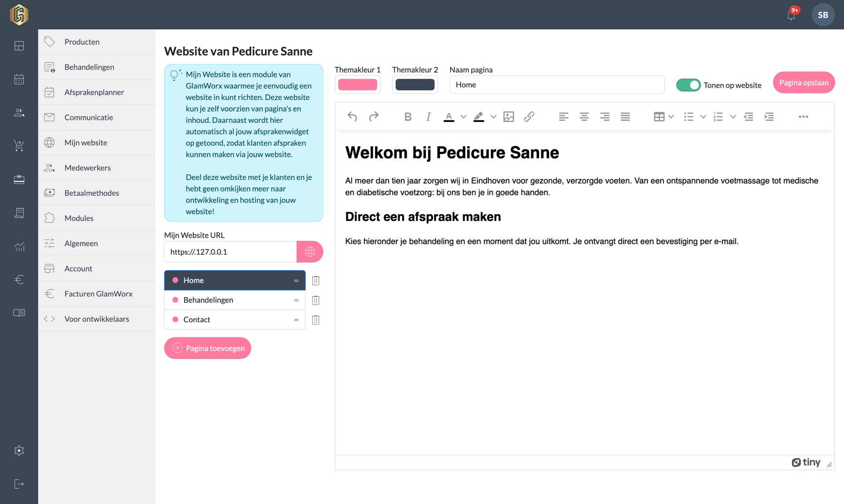The height and width of the screenshot is (504, 844).
Task: Toggle italic text formatting
Action: (x=428, y=117)
